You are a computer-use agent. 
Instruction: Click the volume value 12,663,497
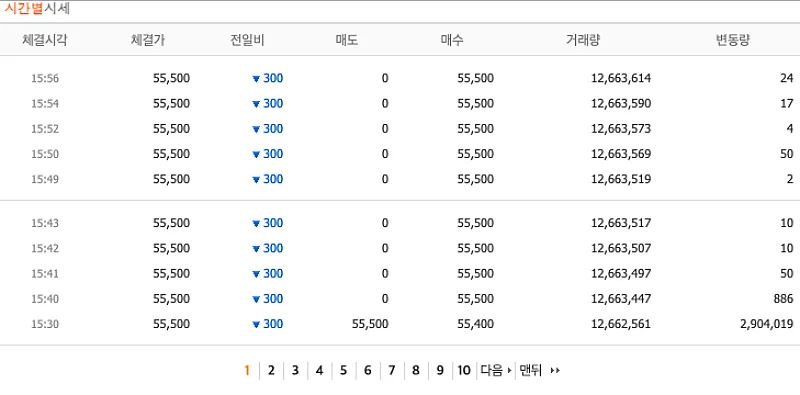621,274
